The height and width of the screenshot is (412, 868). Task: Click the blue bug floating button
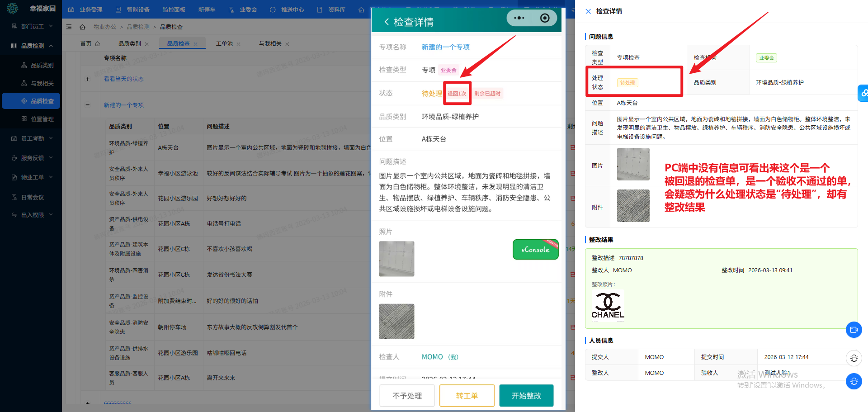point(854,381)
